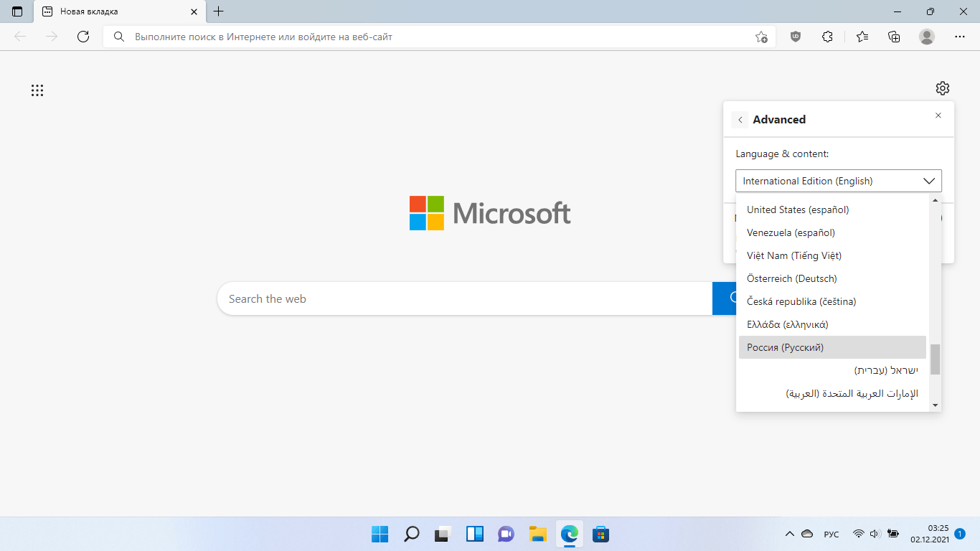The height and width of the screenshot is (551, 980).
Task: Click the language list scroll-down arrow
Action: [935, 405]
